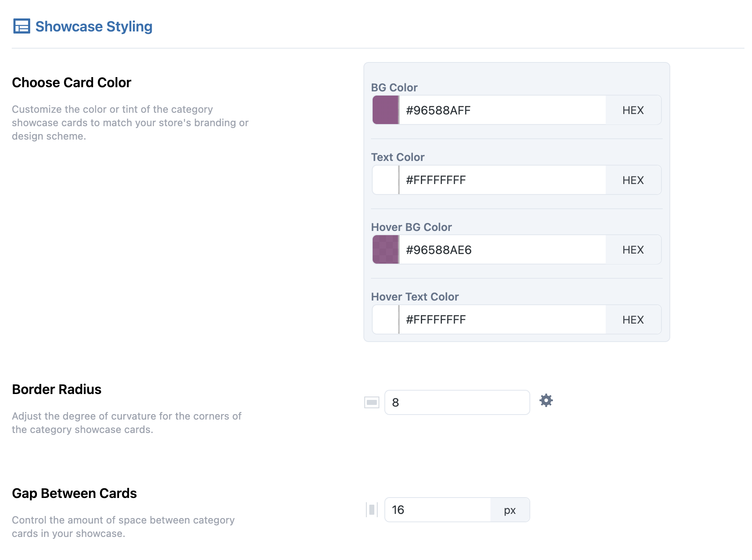Click the Showcase Styling heading
Viewport: 752px width, 560px height.
94,26
